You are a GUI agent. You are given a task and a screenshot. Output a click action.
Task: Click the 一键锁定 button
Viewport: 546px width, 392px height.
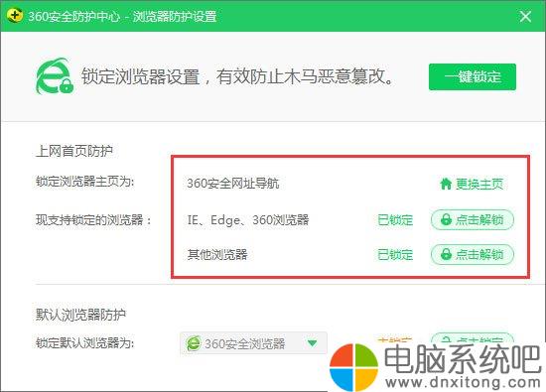[473, 76]
